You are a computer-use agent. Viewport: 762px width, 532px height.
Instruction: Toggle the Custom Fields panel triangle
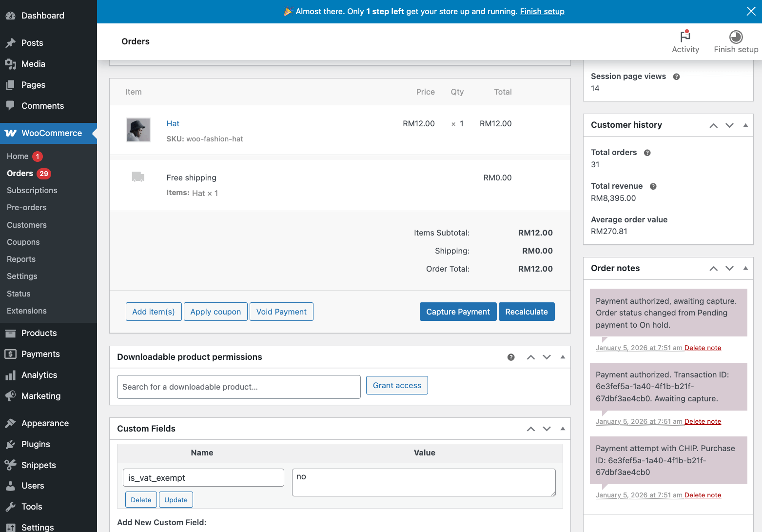[x=562, y=429]
